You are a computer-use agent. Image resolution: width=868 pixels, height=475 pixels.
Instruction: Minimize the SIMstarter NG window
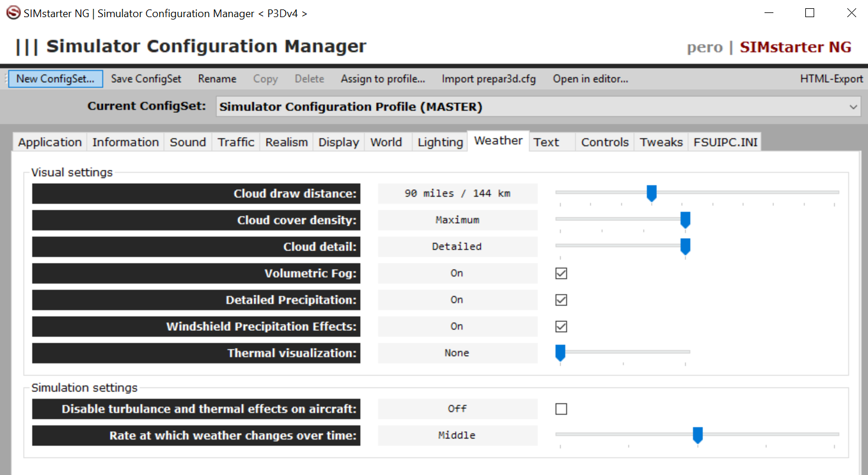click(x=769, y=12)
